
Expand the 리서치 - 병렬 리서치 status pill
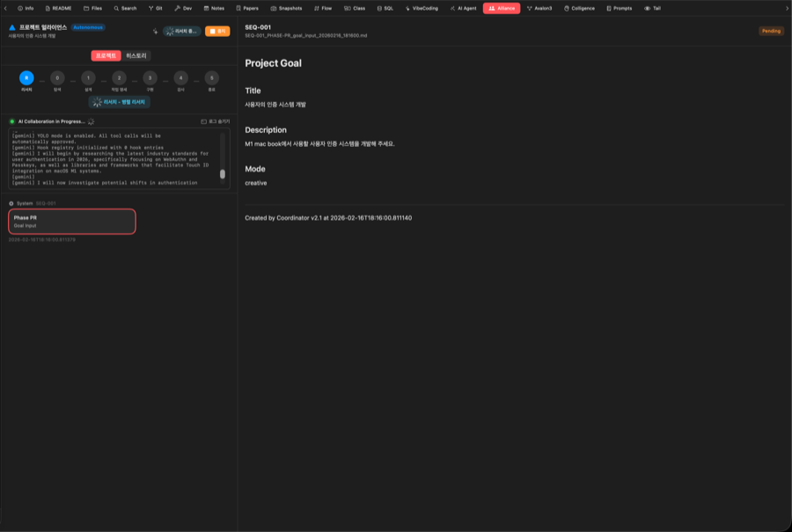point(118,102)
